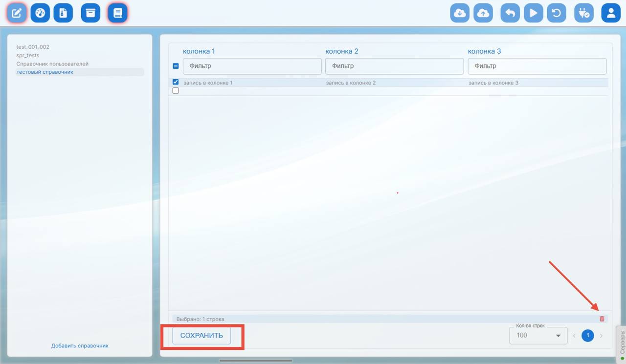Delete selected row with red trash icon
The height and width of the screenshot is (364, 626).
pyautogui.click(x=602, y=319)
